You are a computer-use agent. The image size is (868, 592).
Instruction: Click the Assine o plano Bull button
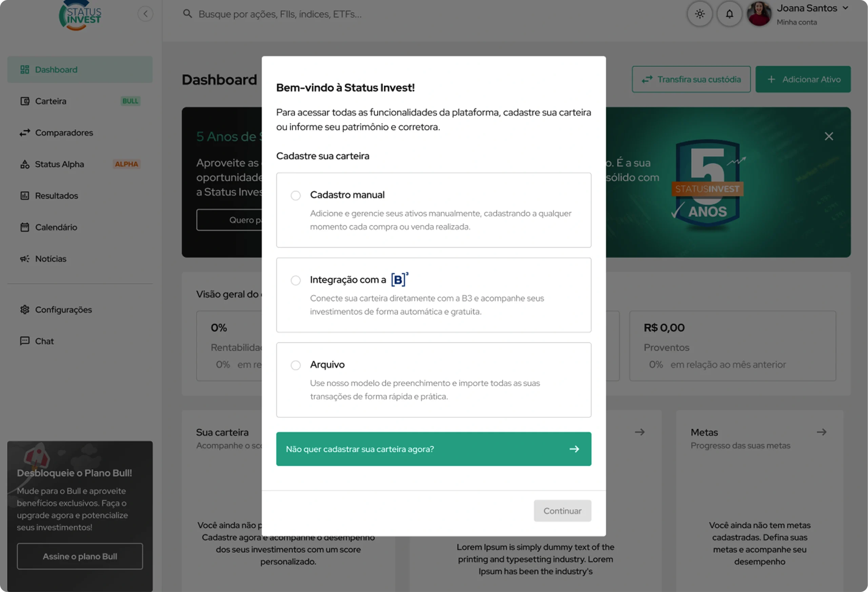coord(80,556)
